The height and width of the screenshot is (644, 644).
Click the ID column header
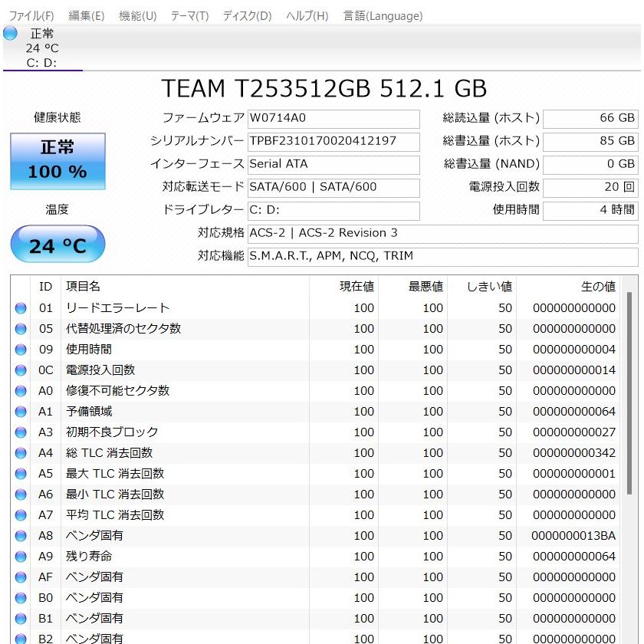(45, 286)
